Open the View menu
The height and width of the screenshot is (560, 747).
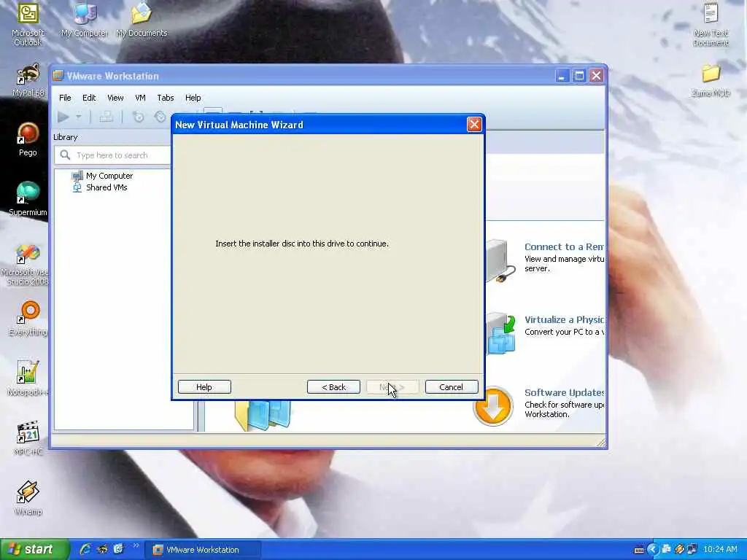pos(115,98)
